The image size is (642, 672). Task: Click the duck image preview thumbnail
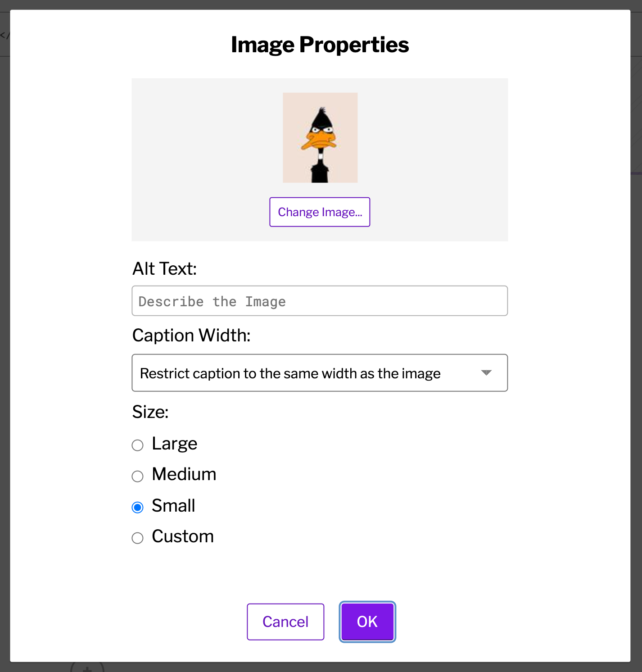[x=320, y=137]
